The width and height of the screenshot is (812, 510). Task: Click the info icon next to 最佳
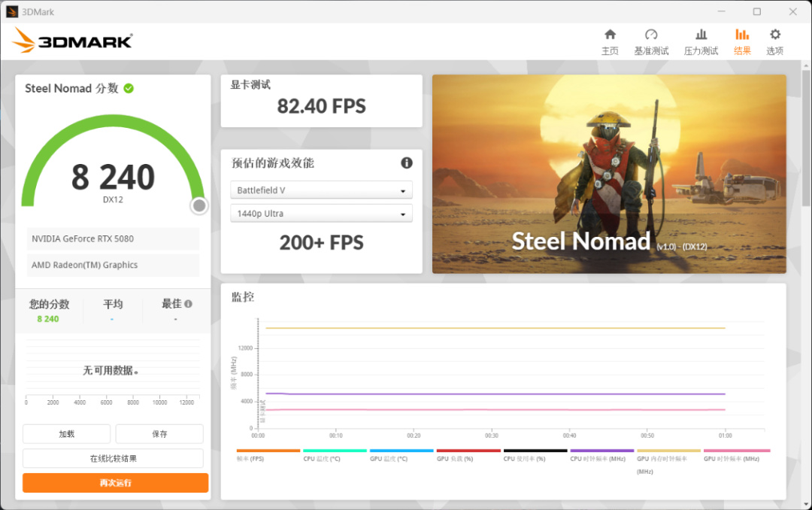click(189, 304)
